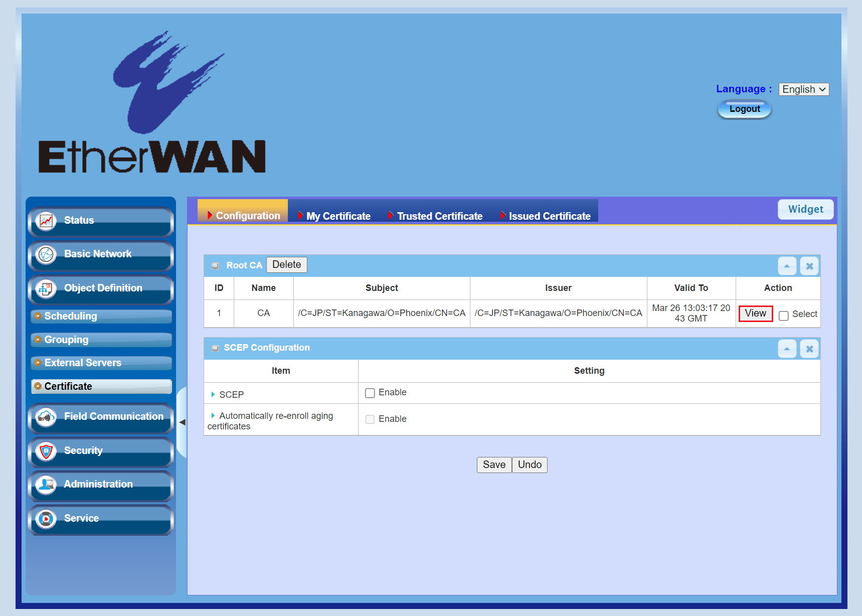
Task: Open the Language dropdown
Action: point(804,89)
